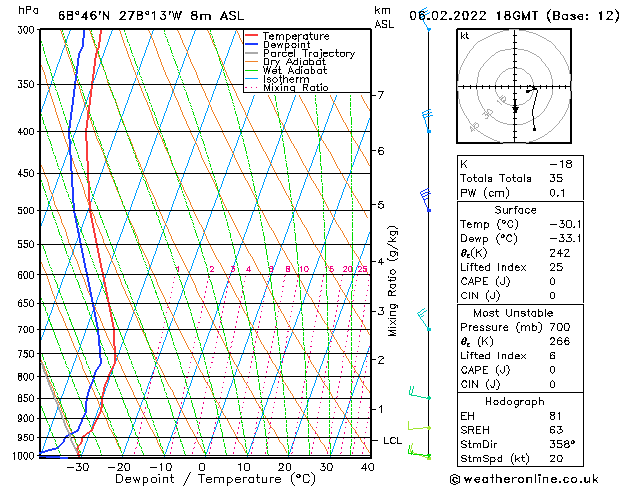Click the 7 km altitude tick label

point(380,95)
